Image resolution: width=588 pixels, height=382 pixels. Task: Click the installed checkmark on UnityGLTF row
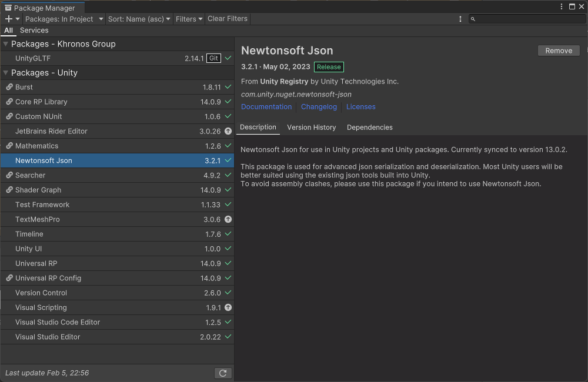228,58
